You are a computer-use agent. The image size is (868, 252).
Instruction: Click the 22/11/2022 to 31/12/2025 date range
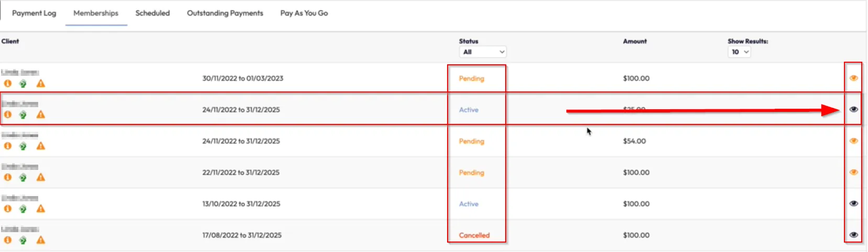[x=241, y=173]
